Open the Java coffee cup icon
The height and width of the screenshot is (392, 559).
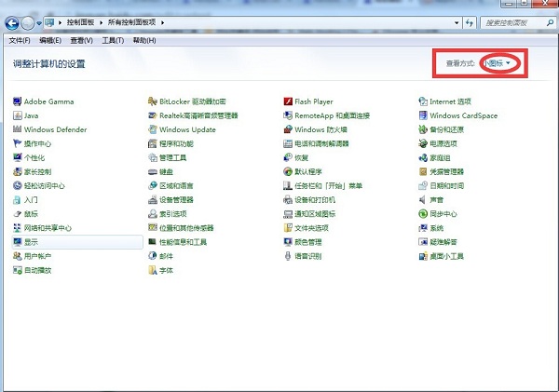point(17,115)
